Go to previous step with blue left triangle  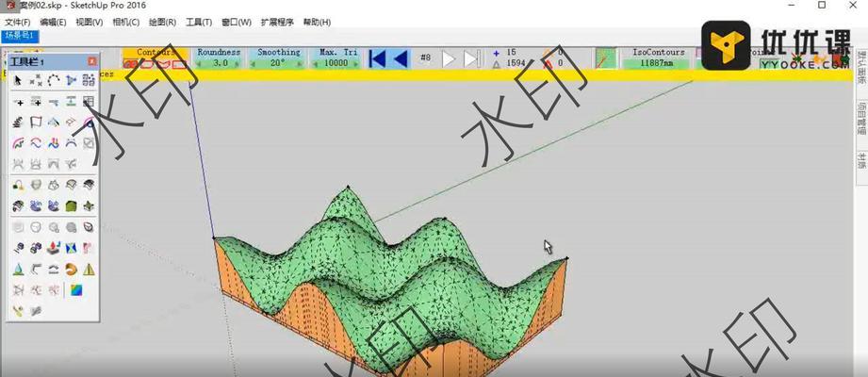coord(400,58)
